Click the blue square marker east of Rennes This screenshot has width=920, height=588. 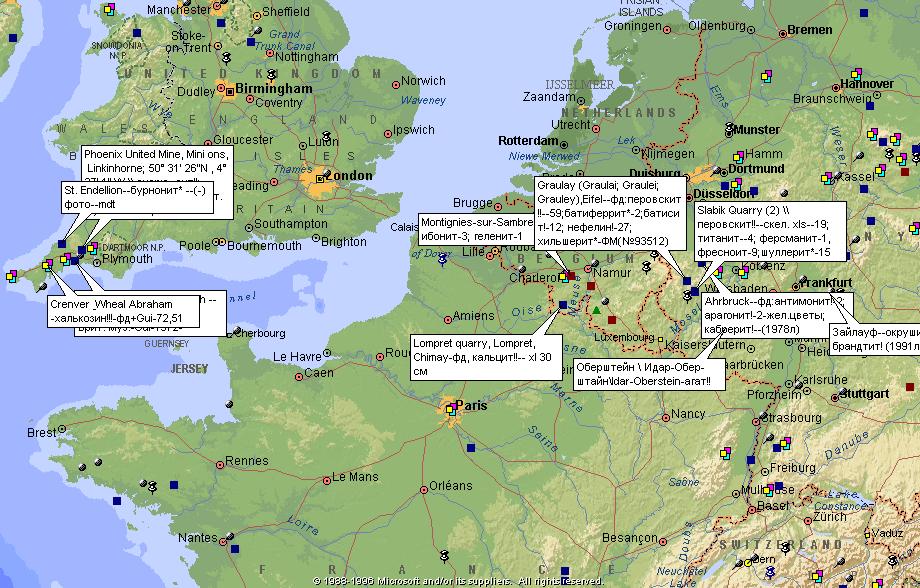click(174, 485)
